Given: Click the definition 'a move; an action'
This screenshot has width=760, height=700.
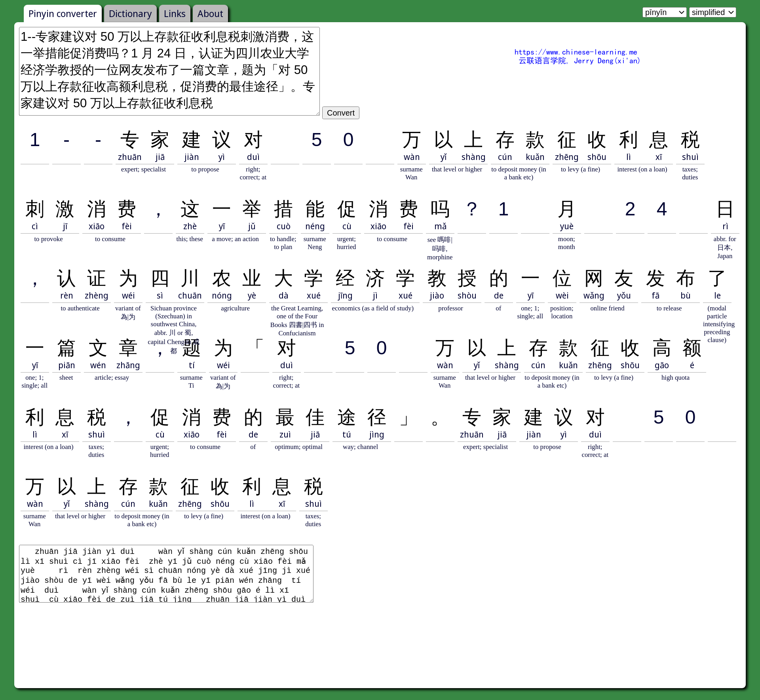Looking at the screenshot, I should point(235,239).
